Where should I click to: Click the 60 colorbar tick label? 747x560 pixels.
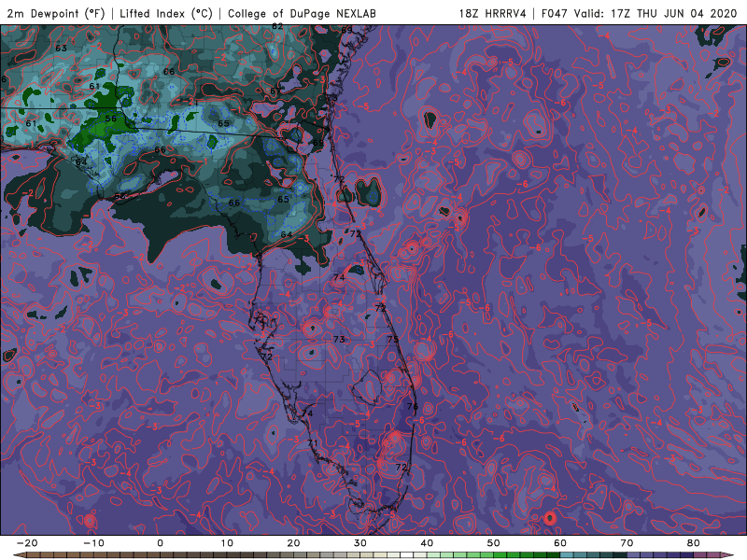[x=560, y=543]
